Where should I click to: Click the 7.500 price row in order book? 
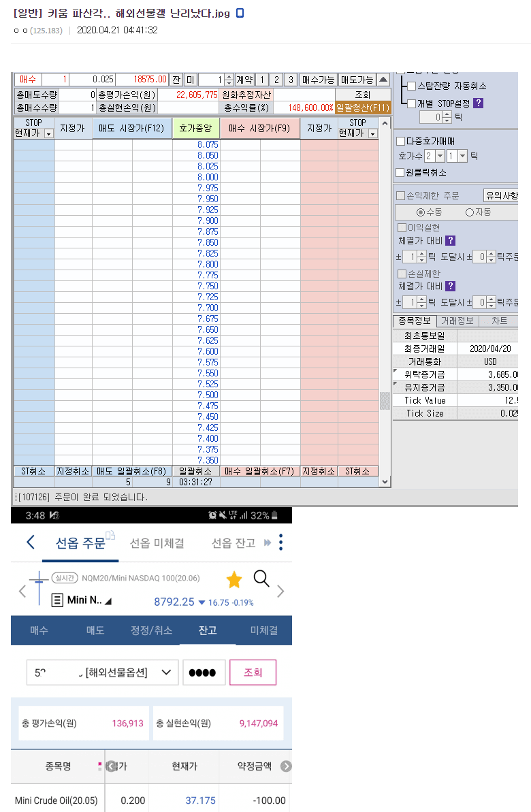(196, 395)
